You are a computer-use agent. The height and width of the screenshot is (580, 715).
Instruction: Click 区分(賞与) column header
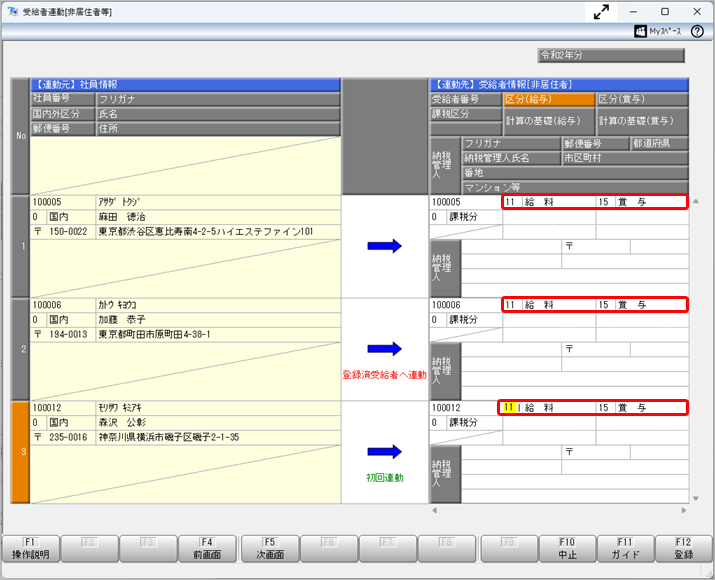(x=642, y=99)
